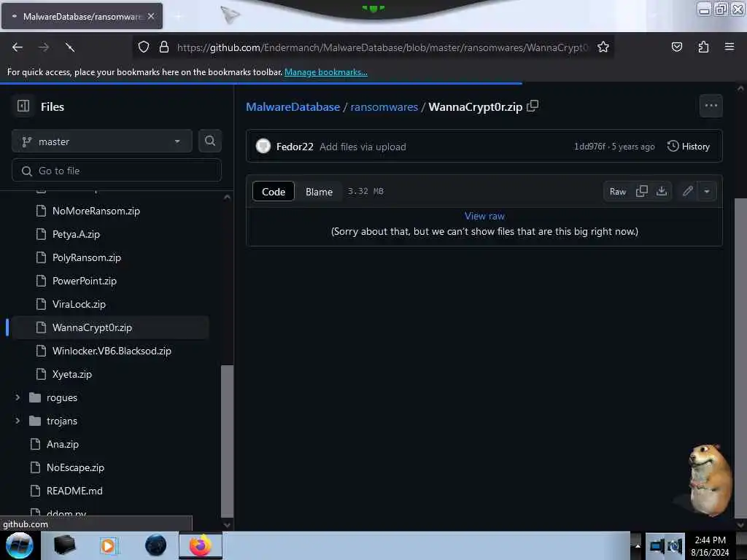Open the Firefox hamburger menu
The image size is (747, 560).
(x=729, y=47)
